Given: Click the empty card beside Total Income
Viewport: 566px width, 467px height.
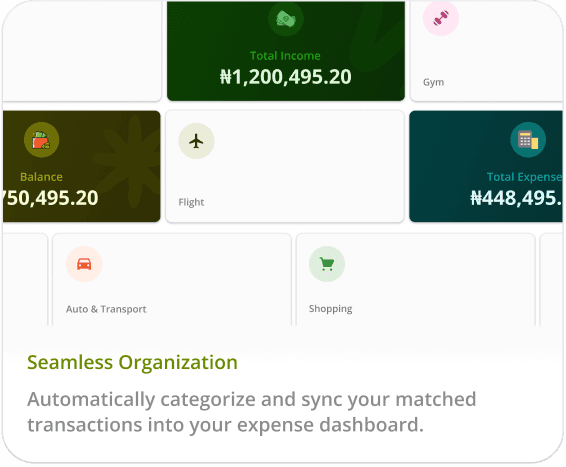Looking at the screenshot, I should 82,51.
